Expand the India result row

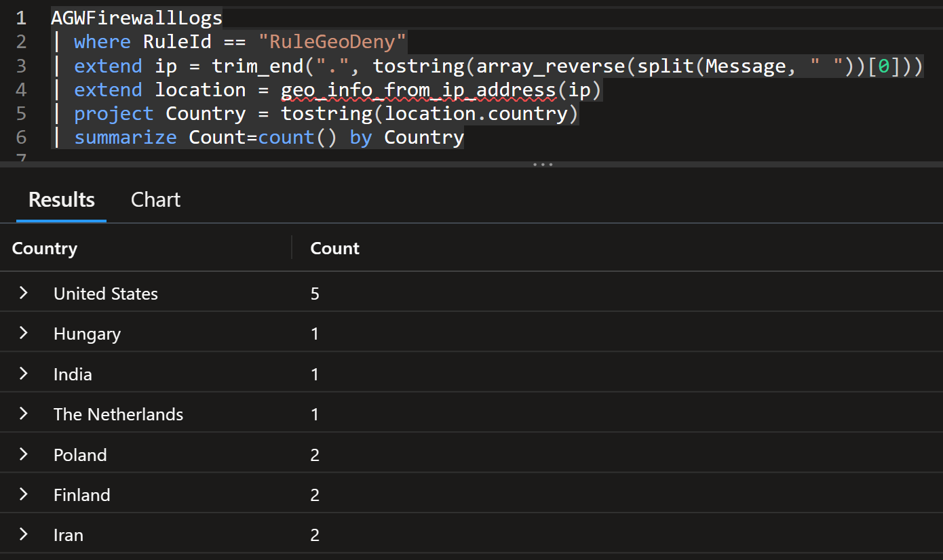click(24, 374)
